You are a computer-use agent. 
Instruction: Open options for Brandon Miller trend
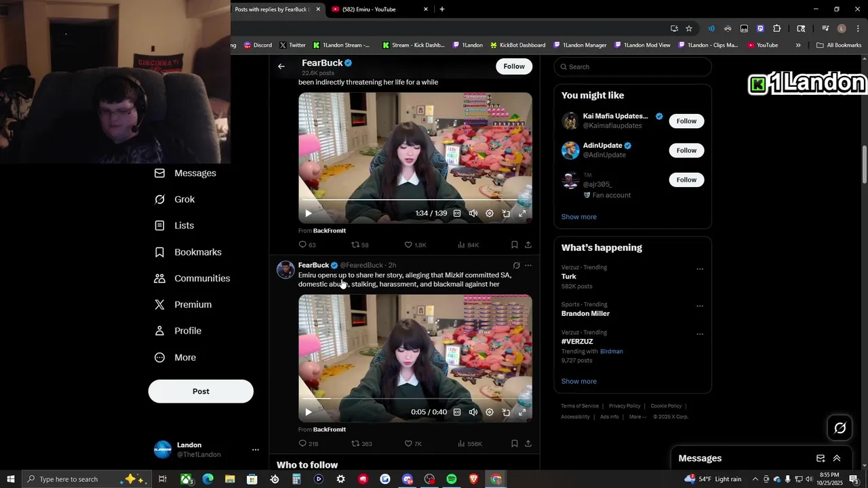pos(700,306)
